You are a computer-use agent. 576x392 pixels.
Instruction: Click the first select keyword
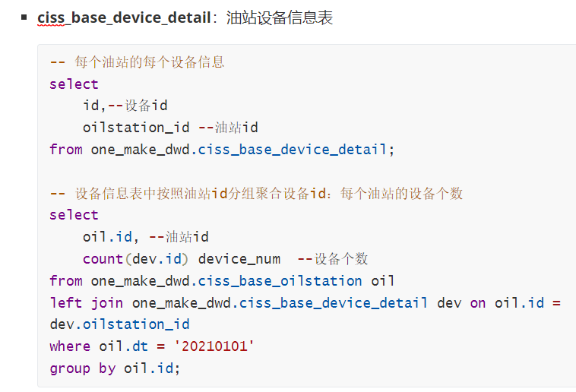(x=74, y=84)
